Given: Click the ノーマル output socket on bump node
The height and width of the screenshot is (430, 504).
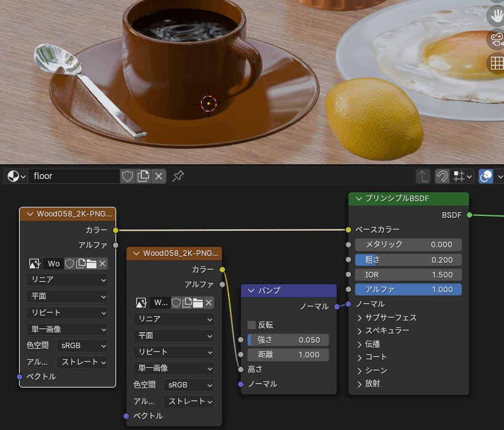Looking at the screenshot, I should pyautogui.click(x=337, y=307).
